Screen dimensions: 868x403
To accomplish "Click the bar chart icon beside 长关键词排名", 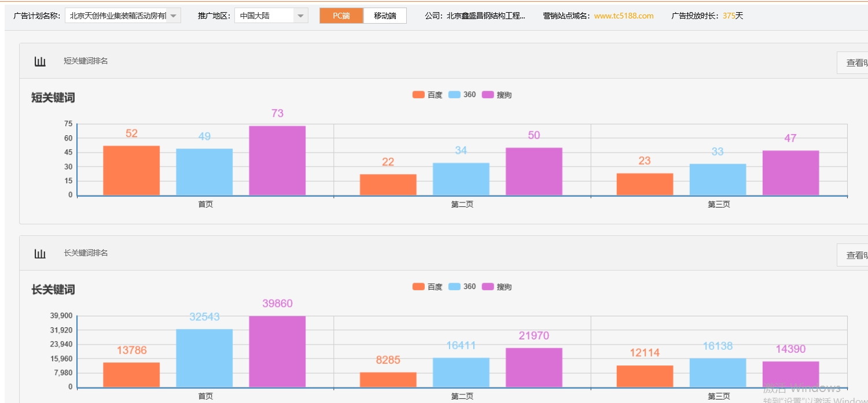I will [x=40, y=253].
